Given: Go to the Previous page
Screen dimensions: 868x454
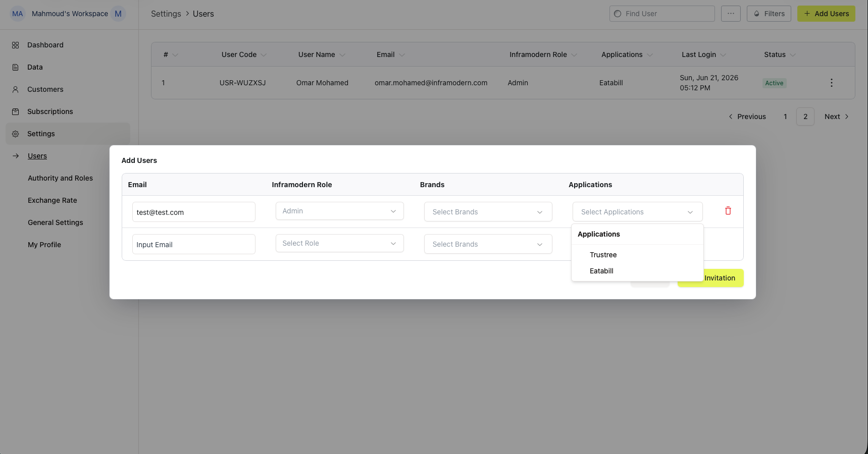Looking at the screenshot, I should [x=747, y=117].
